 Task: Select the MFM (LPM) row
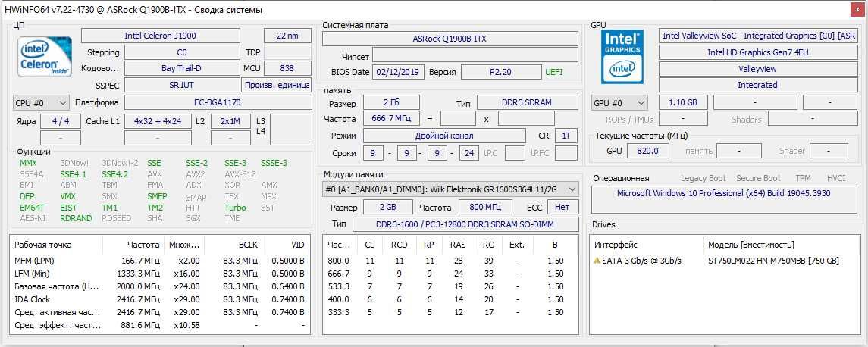pos(160,261)
